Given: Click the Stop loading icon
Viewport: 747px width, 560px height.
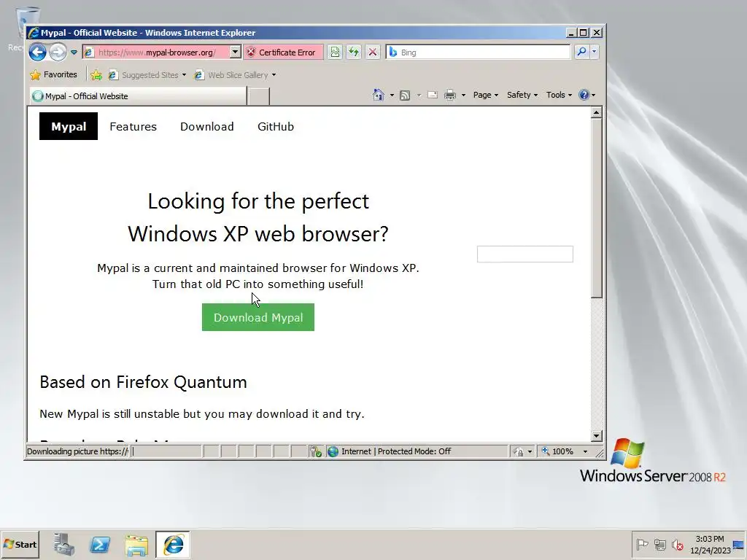Looking at the screenshot, I should pos(373,52).
